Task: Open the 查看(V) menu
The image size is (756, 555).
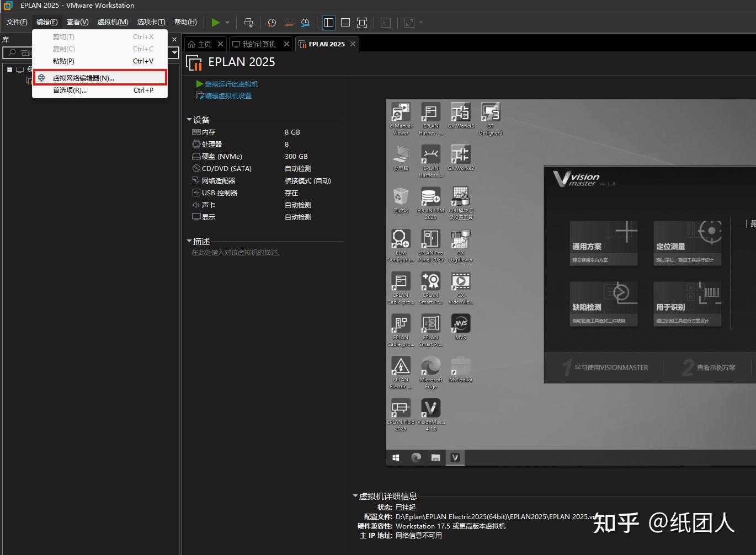Action: tap(77, 22)
